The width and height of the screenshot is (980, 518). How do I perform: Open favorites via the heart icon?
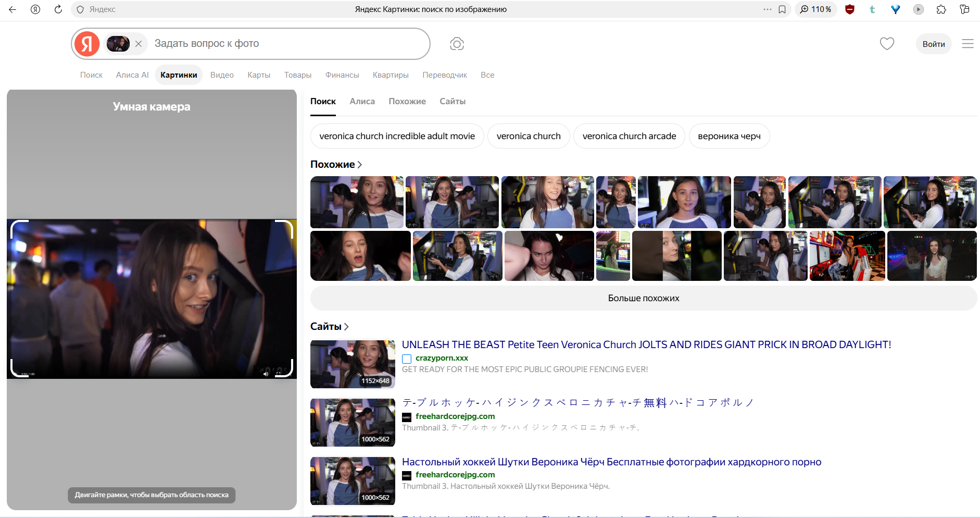(x=887, y=44)
